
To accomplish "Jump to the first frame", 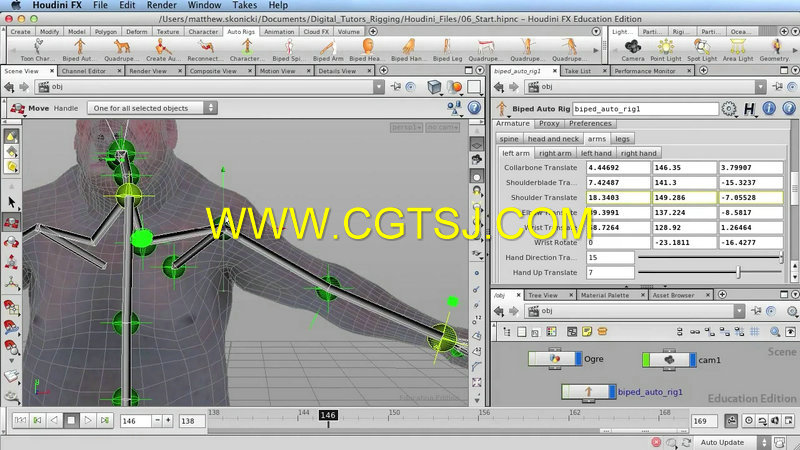I will (20, 420).
